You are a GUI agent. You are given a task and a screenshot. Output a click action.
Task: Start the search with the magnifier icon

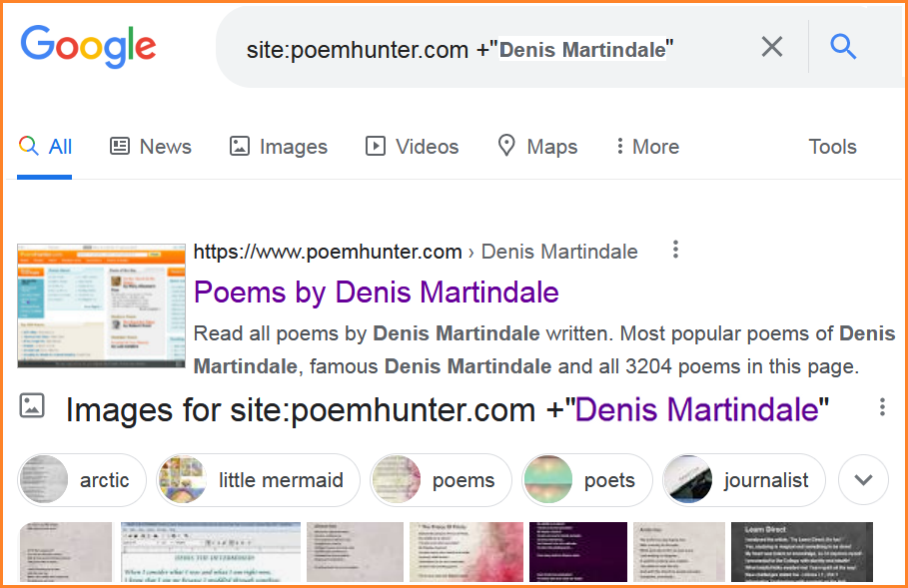[x=842, y=46]
